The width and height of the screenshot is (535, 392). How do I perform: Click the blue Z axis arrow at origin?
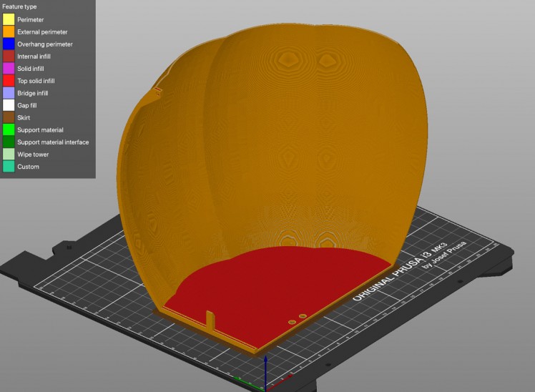[x=265, y=373]
